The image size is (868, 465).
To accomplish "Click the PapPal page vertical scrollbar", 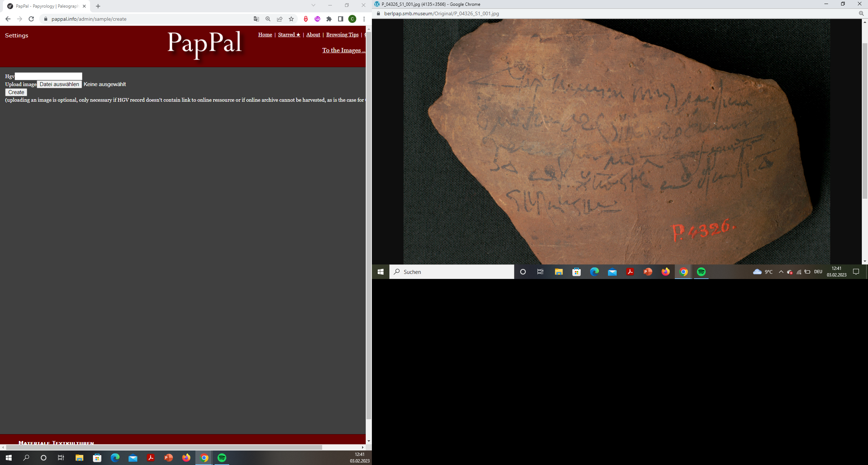I will (369, 225).
